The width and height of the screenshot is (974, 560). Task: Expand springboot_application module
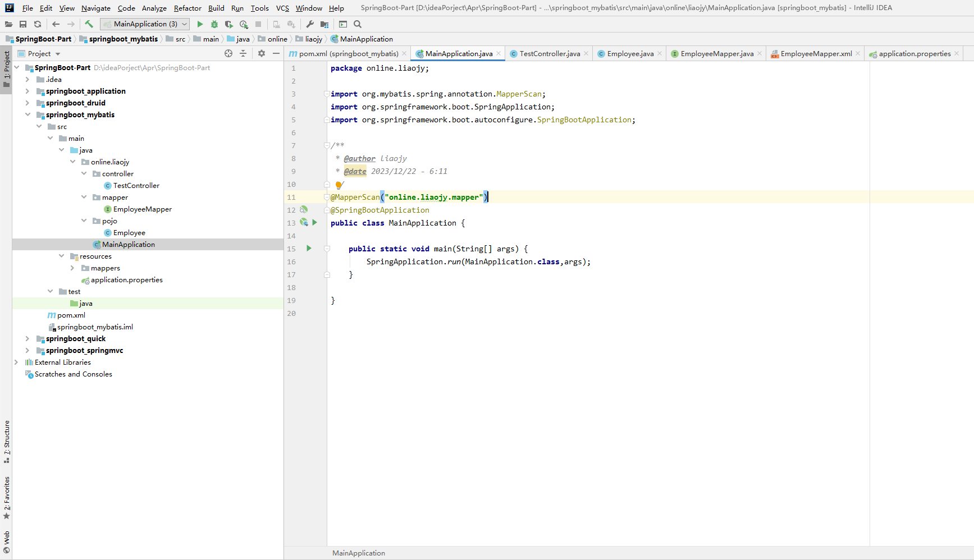tap(28, 91)
